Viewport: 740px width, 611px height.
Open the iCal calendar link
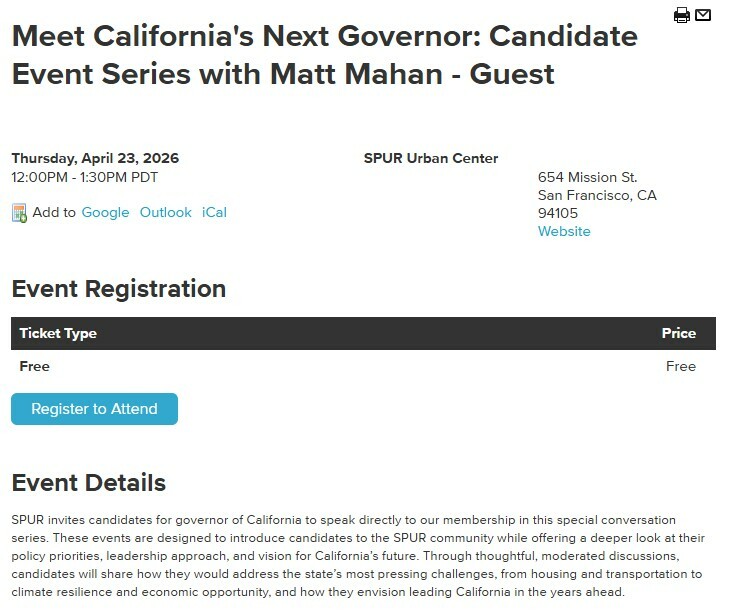(214, 212)
